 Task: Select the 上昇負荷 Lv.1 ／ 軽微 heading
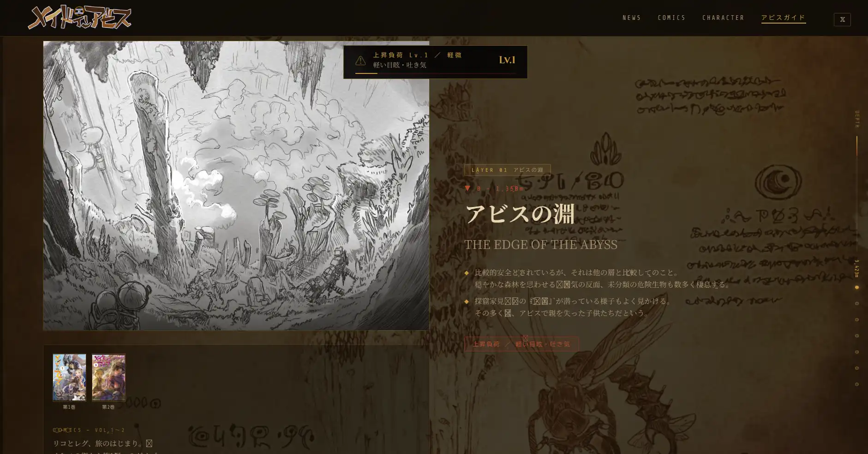click(417, 55)
